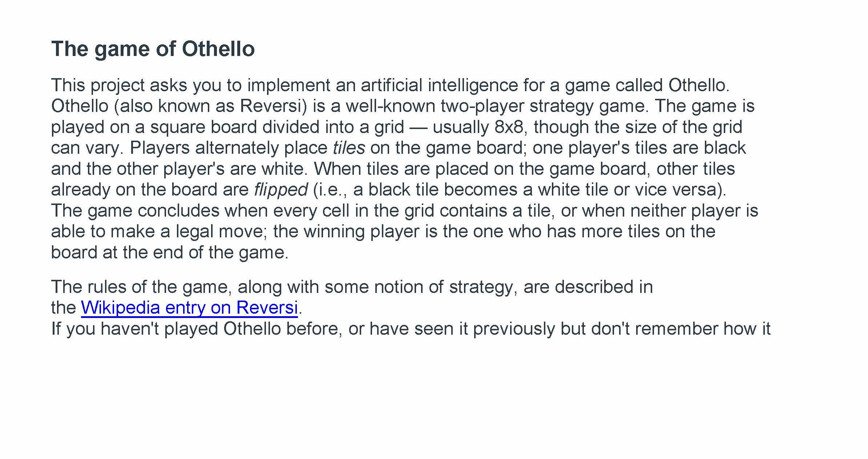Click the text "(i.e.," in the paragraph

(x=330, y=190)
